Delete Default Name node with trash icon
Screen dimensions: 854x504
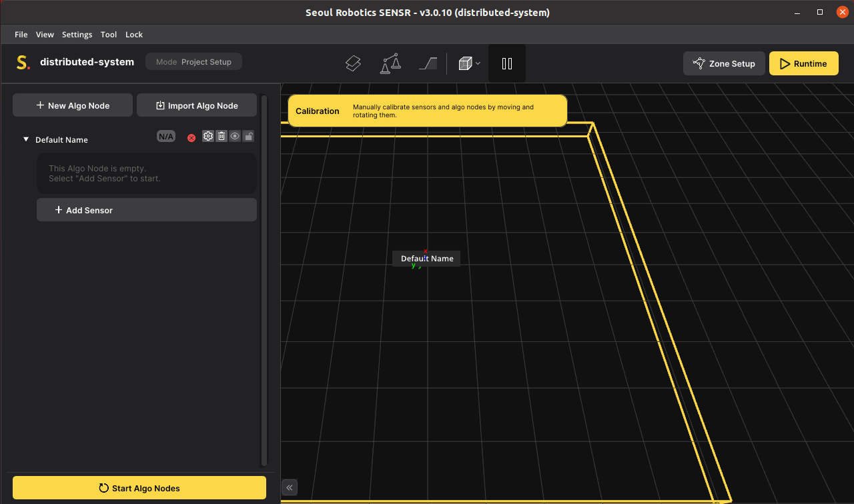(222, 136)
